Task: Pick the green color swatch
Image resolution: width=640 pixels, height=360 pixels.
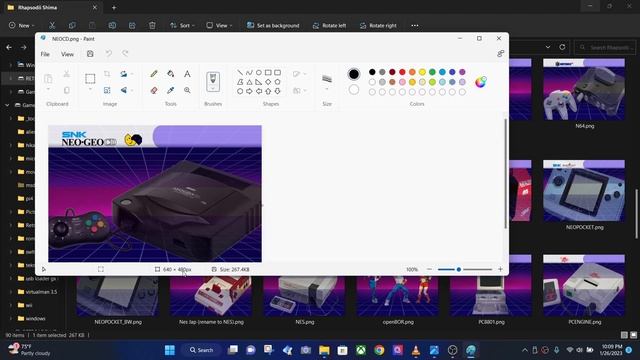Action: [432, 72]
